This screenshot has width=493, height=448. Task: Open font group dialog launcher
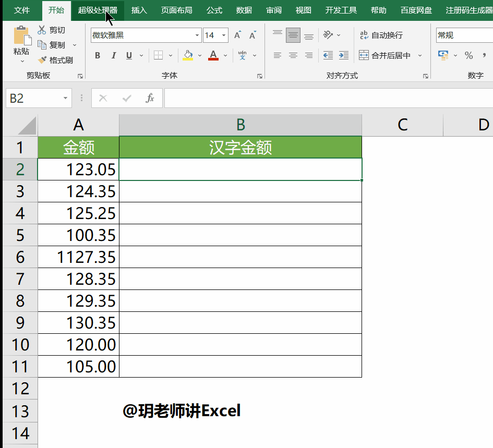point(260,76)
